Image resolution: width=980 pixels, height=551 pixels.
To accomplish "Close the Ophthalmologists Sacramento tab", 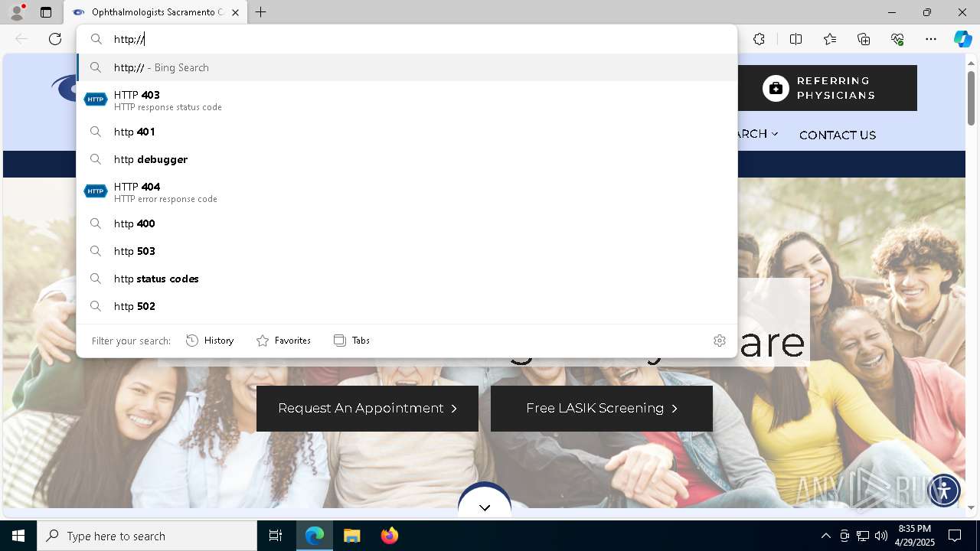I will point(236,12).
